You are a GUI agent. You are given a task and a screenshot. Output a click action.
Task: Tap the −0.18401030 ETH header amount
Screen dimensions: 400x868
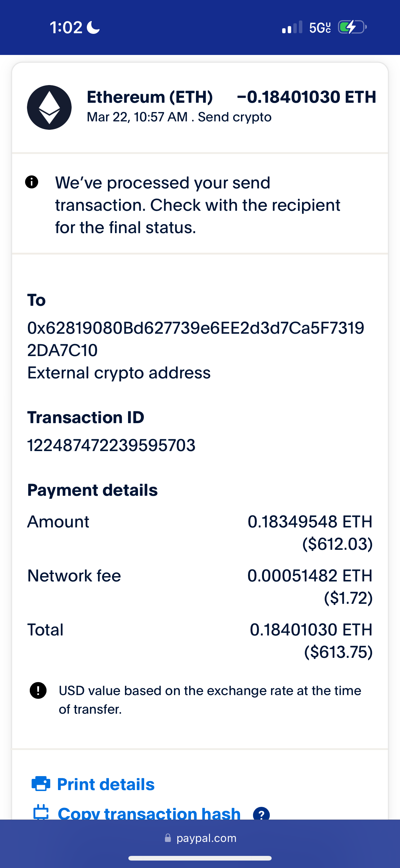(x=306, y=97)
